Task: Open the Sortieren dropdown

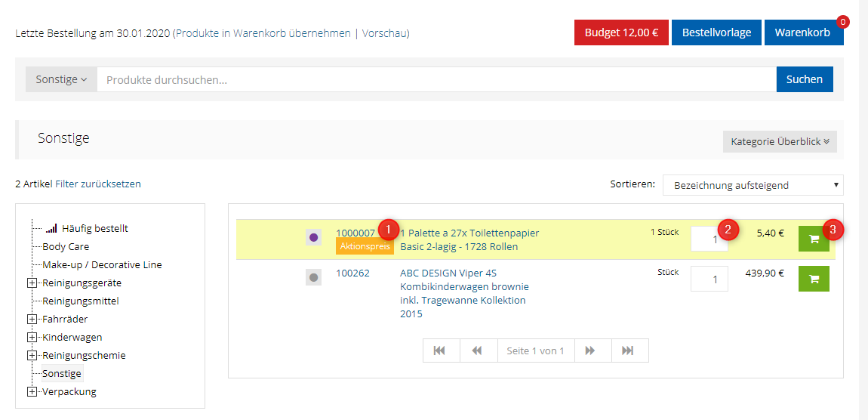Action: click(x=753, y=185)
